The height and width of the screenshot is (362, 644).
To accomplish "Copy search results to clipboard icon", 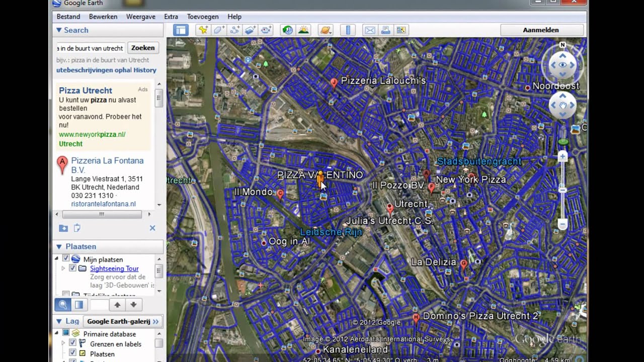I will [x=77, y=228].
